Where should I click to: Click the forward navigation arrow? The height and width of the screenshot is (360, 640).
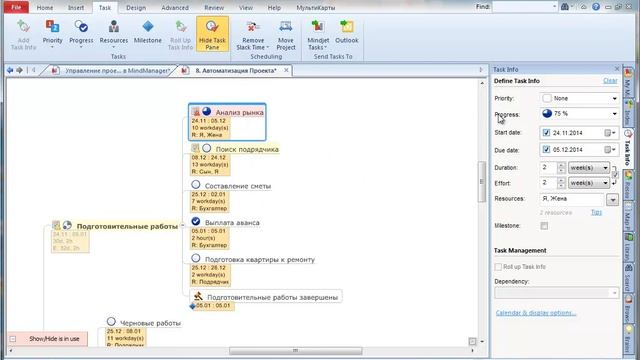(19, 70)
